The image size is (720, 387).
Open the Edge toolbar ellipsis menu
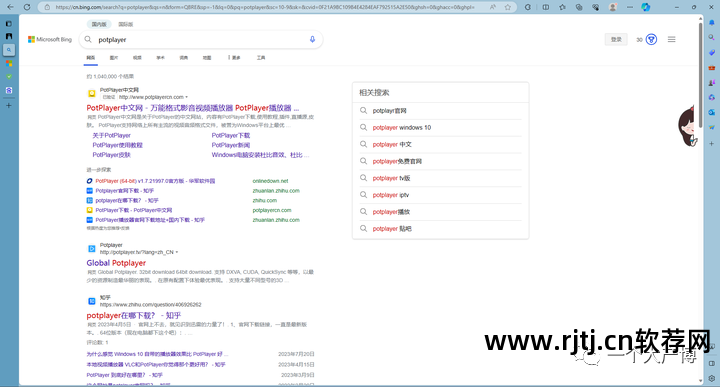630,7
